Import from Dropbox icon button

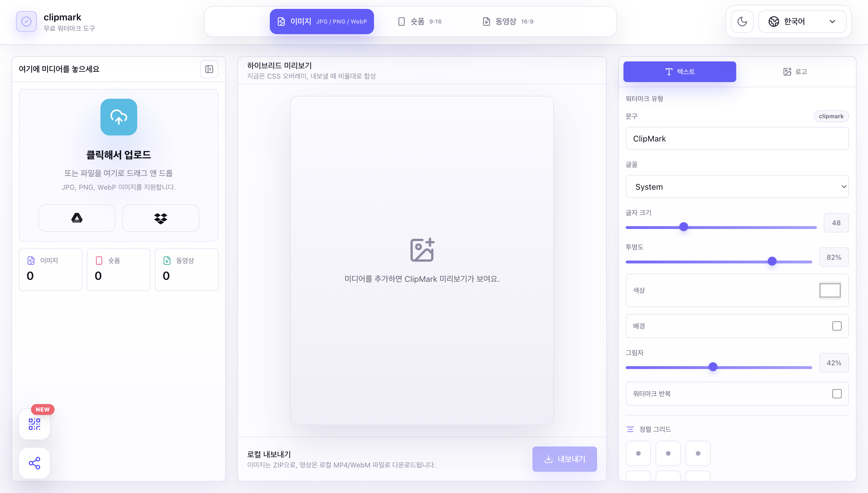point(160,218)
